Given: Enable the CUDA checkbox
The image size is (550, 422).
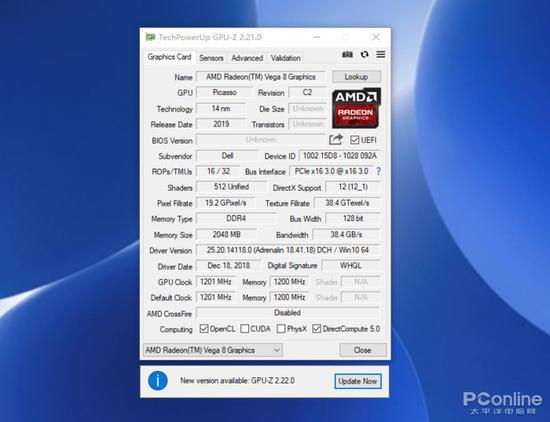Looking at the screenshot, I should point(244,329).
